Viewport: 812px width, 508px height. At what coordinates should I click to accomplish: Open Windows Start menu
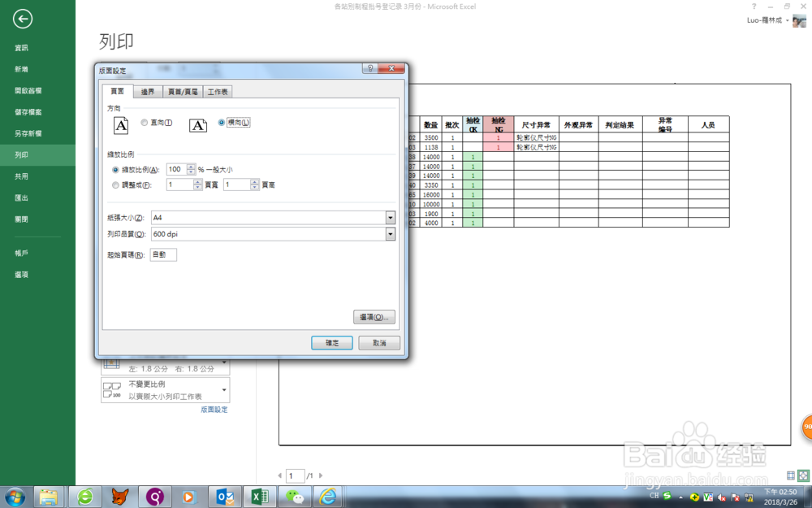15,497
